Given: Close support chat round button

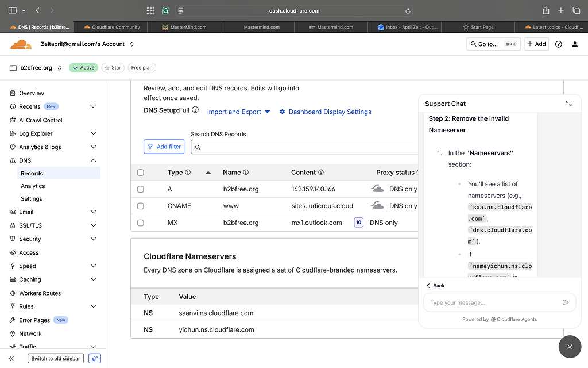Looking at the screenshot, I should coord(570,347).
